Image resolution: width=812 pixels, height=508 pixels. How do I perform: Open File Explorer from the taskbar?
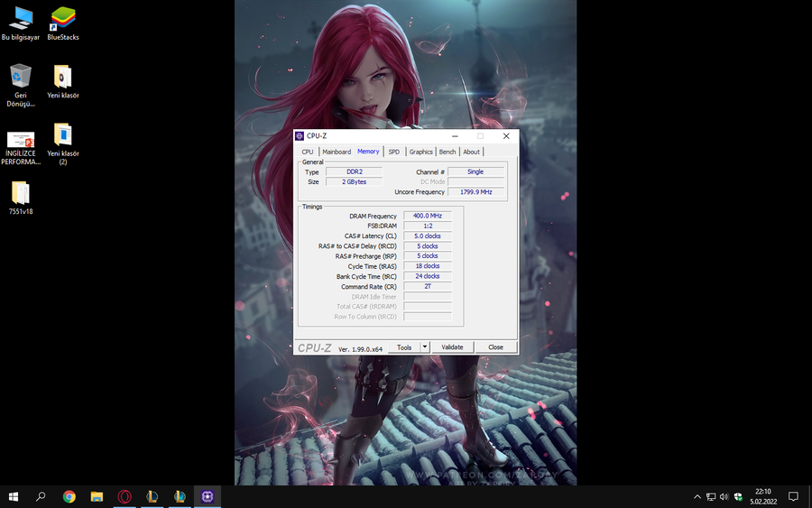[x=97, y=496]
